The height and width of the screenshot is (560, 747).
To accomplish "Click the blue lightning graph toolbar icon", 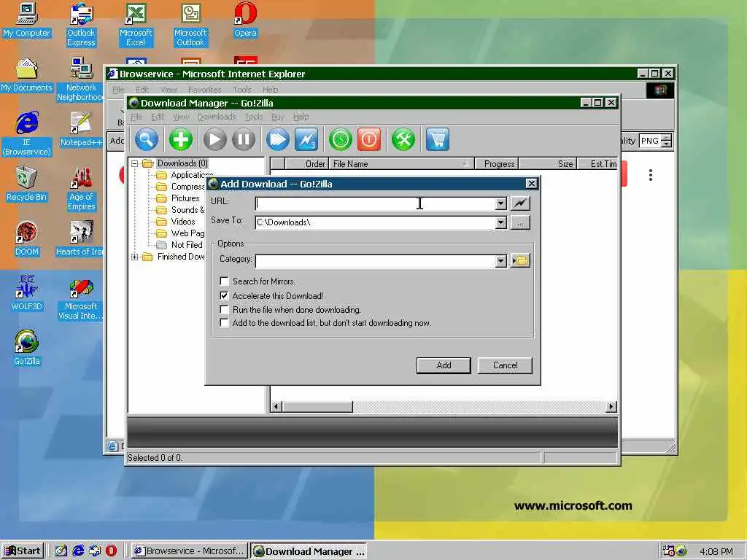I will pyautogui.click(x=306, y=139).
